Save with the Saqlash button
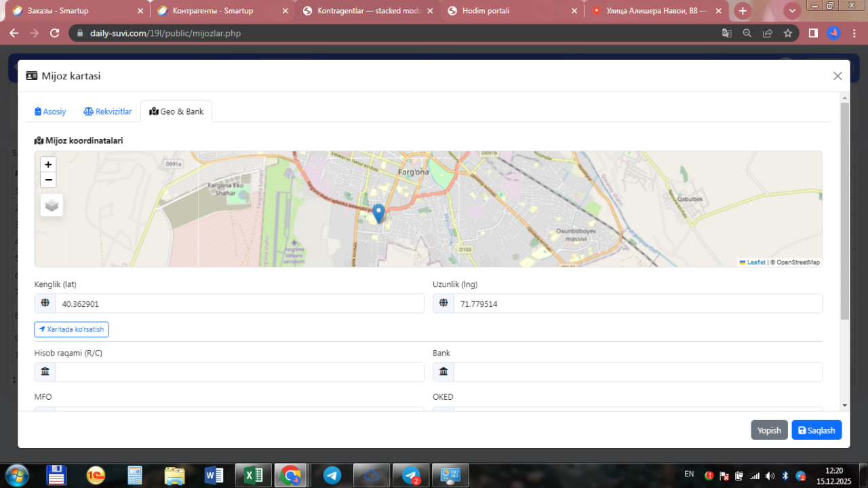868x488 pixels. pyautogui.click(x=816, y=430)
